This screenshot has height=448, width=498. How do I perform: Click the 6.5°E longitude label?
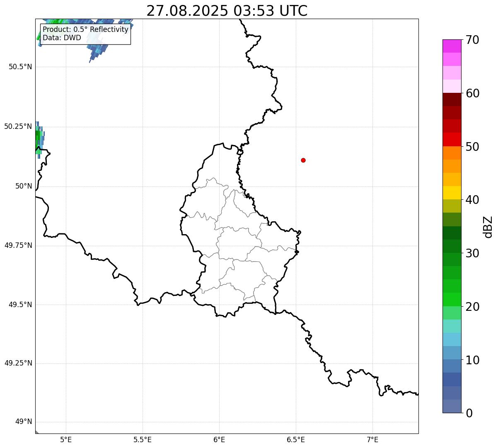coord(296,440)
